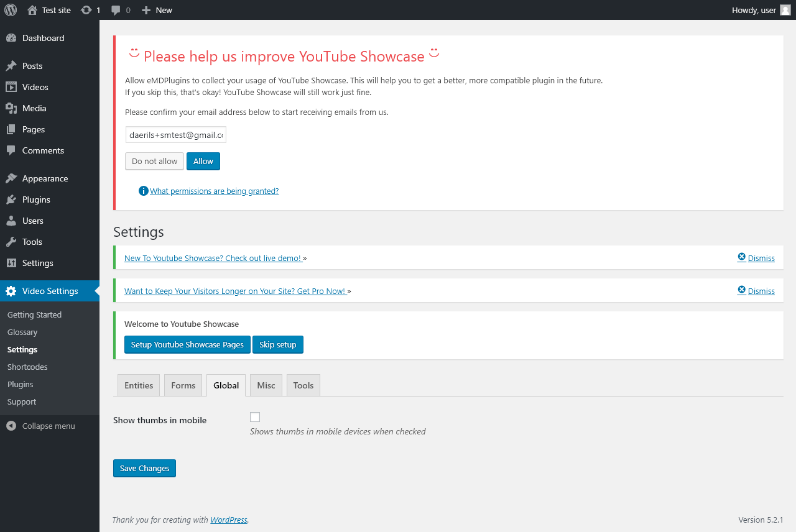Click the Collapse menu label

(x=49, y=426)
